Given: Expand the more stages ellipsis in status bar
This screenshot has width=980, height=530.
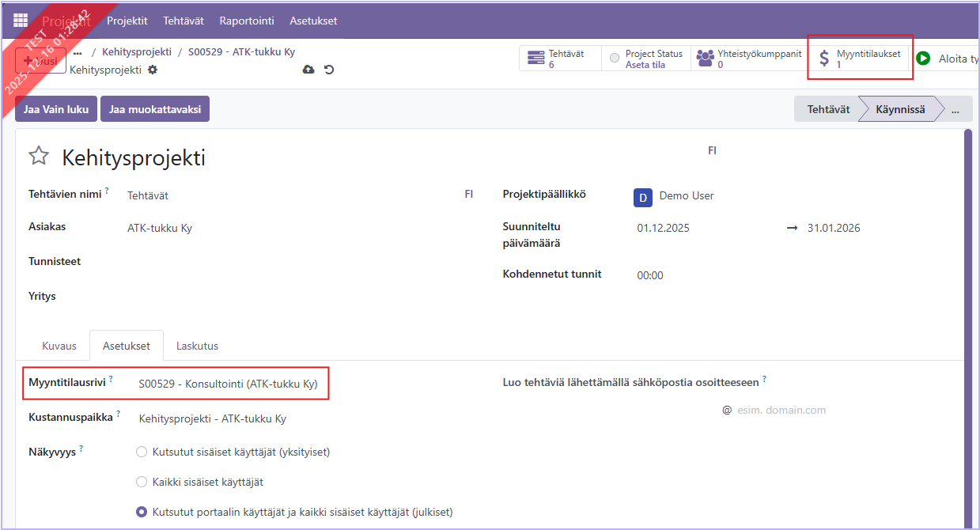Looking at the screenshot, I should tap(955, 110).
